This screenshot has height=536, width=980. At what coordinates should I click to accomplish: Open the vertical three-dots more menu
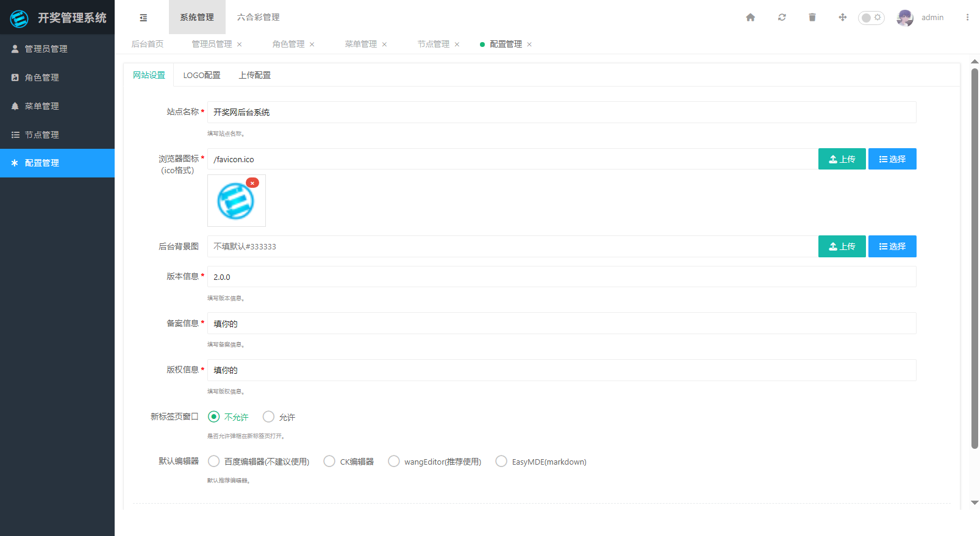pyautogui.click(x=967, y=17)
